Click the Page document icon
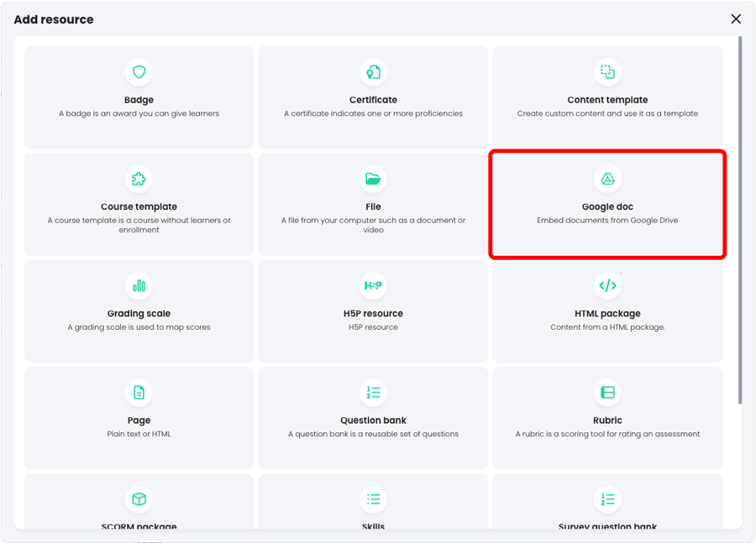The width and height of the screenshot is (756, 543). click(x=139, y=392)
